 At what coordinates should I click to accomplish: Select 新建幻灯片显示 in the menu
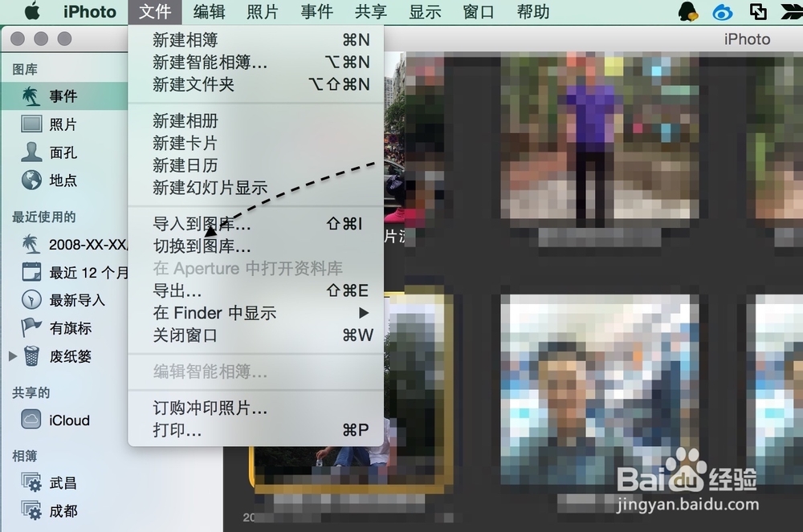coord(255,188)
